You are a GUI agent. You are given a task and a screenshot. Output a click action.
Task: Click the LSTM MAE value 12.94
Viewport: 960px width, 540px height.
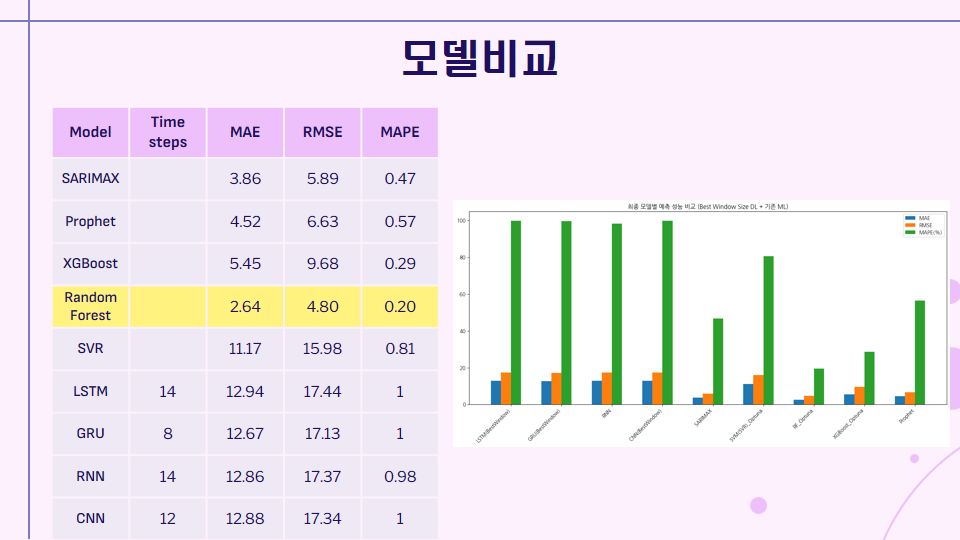[x=245, y=392]
